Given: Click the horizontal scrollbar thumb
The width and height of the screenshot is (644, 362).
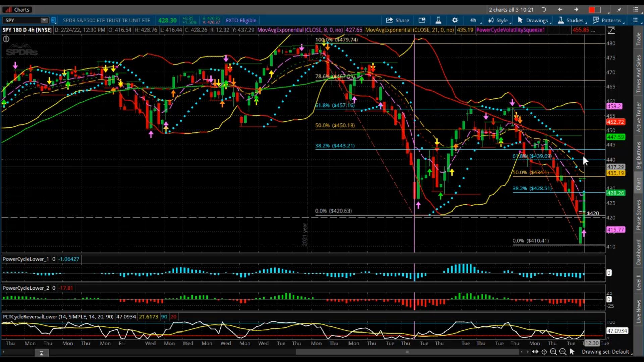Looking at the screenshot, I should pos(407,352).
